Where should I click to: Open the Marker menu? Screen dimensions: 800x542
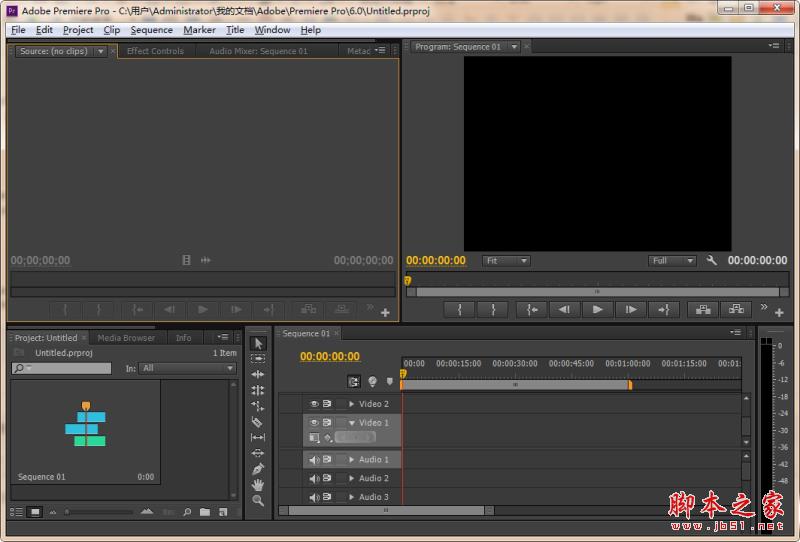coord(199,30)
